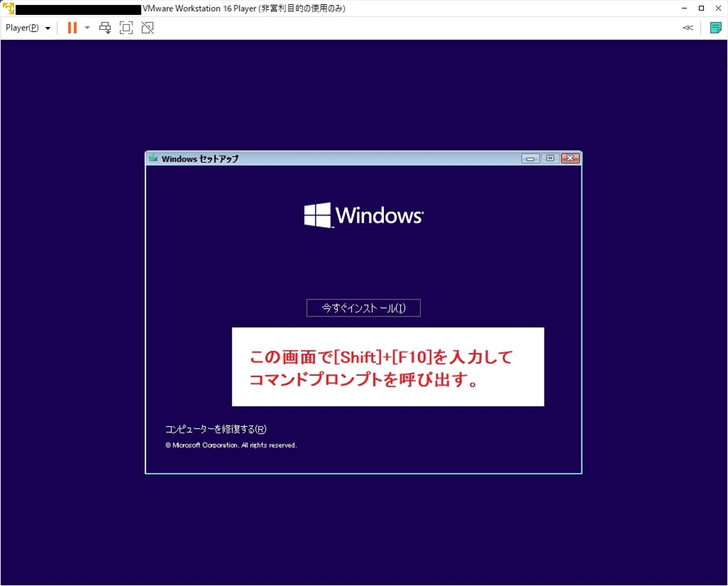Screen dimensions: 728x586
Task: Toggle Unity mode icon
Action: (148, 28)
